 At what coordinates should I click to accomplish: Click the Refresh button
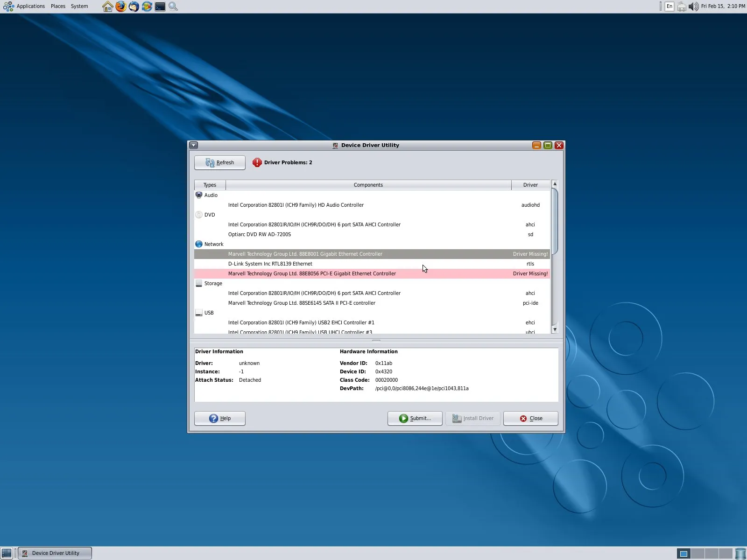click(220, 162)
